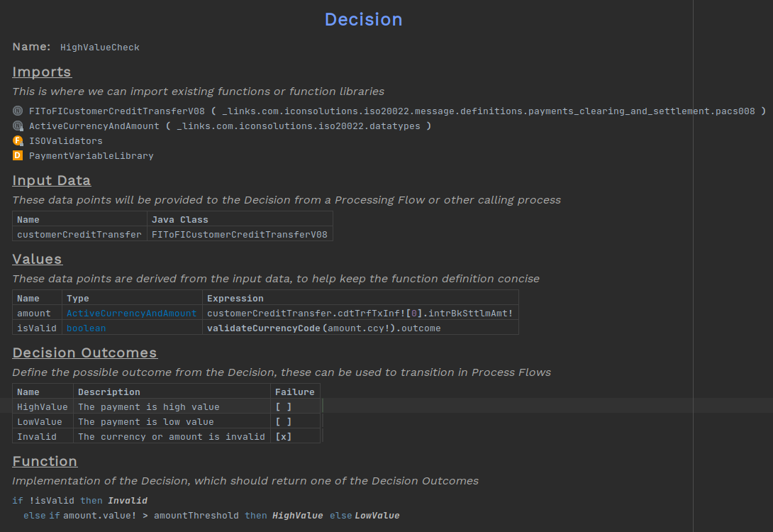The image size is (773, 532).
Task: Check the Failure box for LowValue outcome
Action: point(283,421)
